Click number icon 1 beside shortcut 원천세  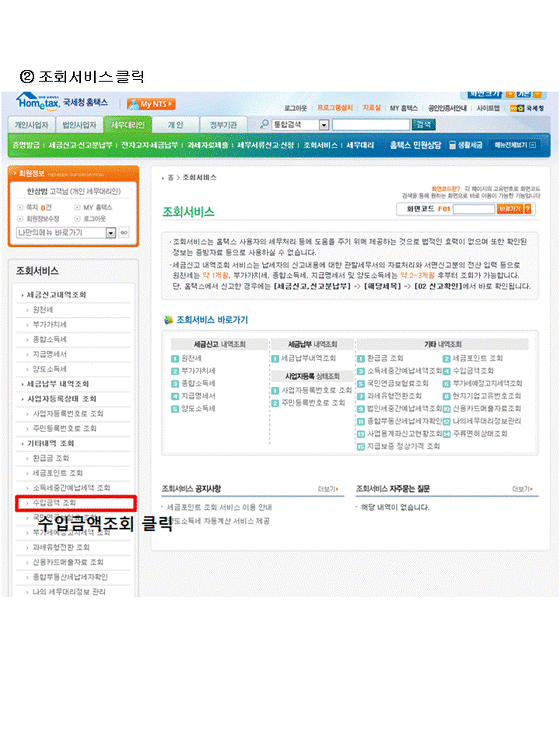click(x=175, y=358)
